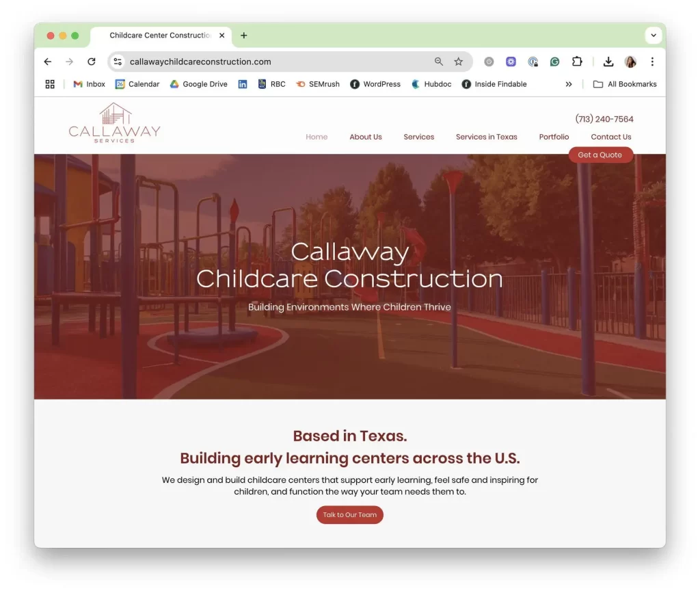
Task: Go back using the back arrow
Action: pyautogui.click(x=47, y=62)
